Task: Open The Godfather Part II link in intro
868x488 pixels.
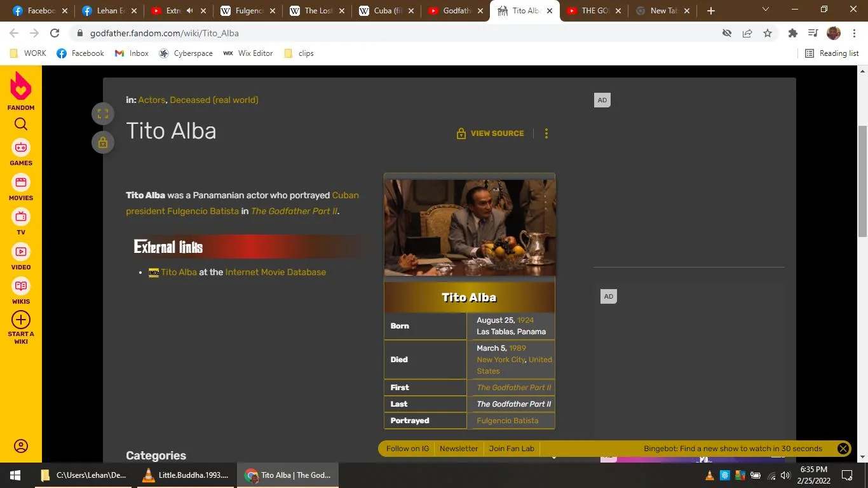Action: tap(294, 211)
